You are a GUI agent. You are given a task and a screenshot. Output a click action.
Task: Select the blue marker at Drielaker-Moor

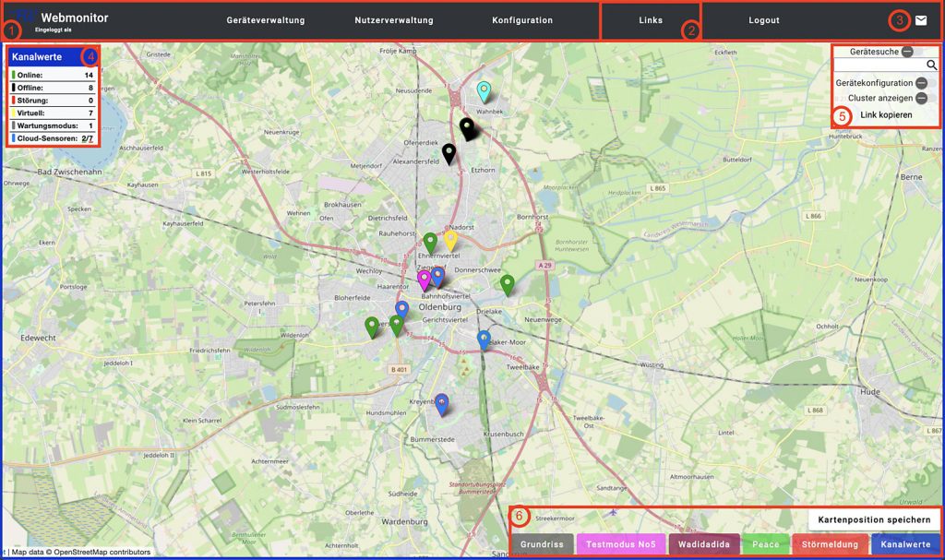point(484,340)
